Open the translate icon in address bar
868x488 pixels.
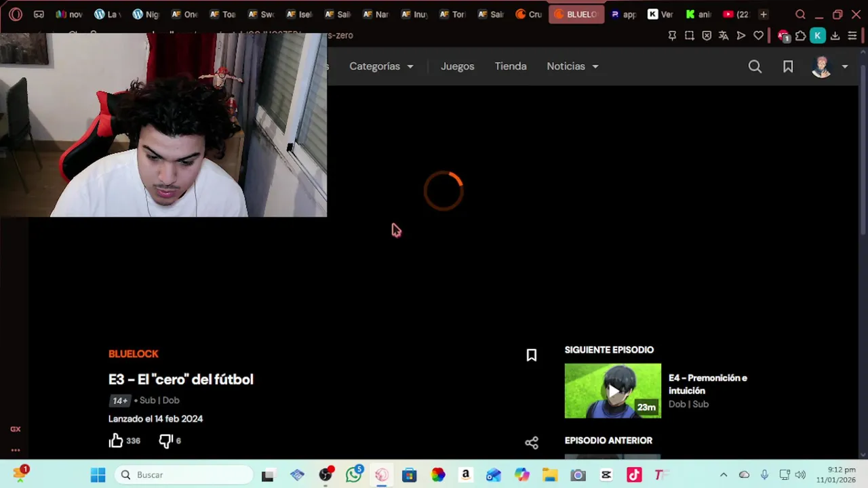tap(724, 36)
